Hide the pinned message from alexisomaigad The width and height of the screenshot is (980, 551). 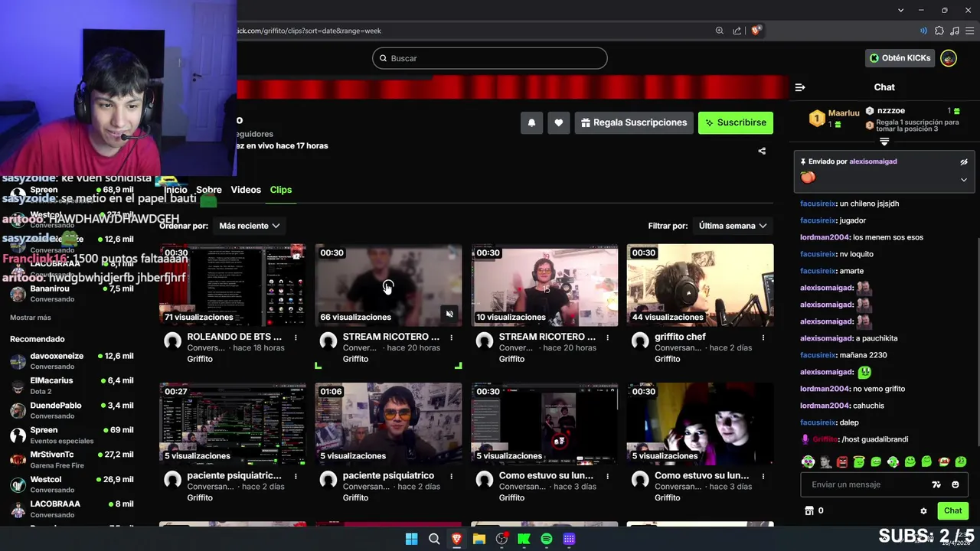click(964, 162)
